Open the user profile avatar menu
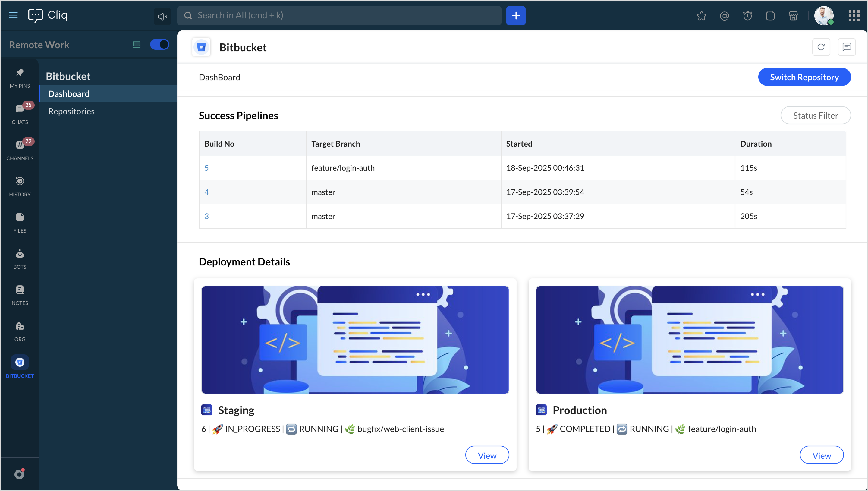 pyautogui.click(x=823, y=15)
